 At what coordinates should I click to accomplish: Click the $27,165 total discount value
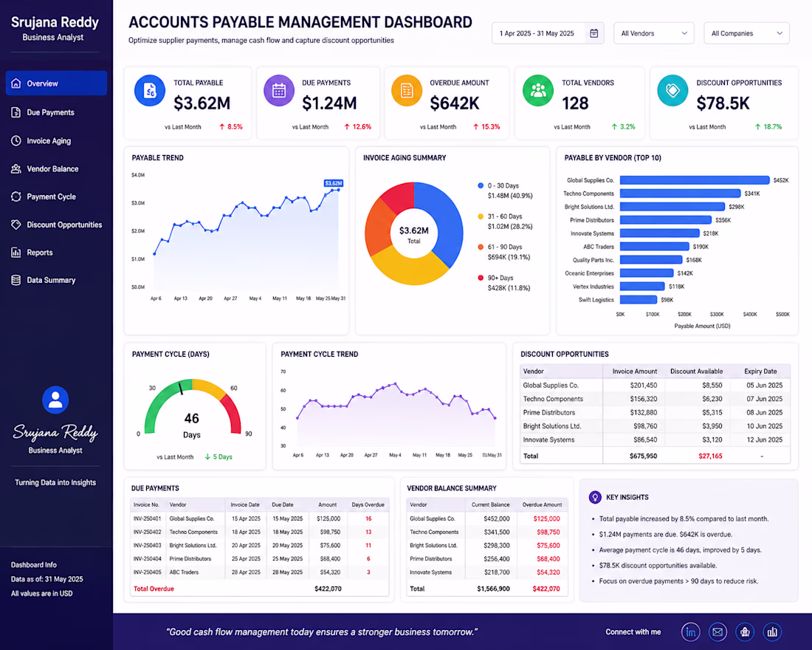pyautogui.click(x=710, y=456)
